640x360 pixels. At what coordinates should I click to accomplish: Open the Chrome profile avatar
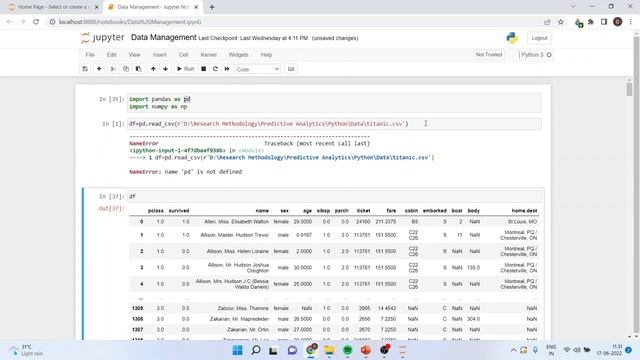click(x=618, y=22)
